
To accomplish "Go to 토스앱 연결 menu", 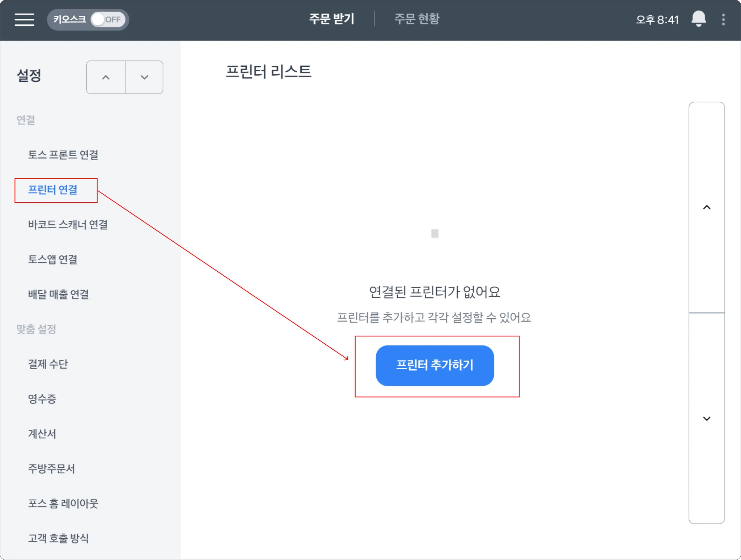I will [53, 259].
